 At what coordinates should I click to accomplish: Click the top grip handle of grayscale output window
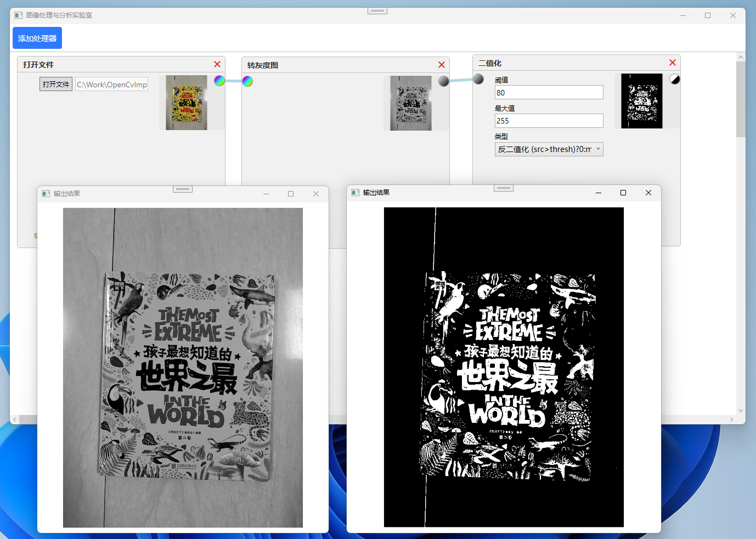[183, 189]
